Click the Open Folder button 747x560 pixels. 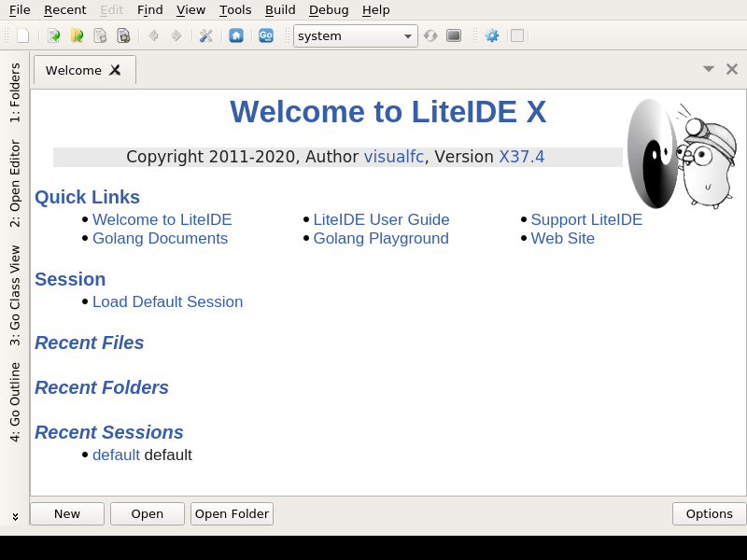[x=232, y=513]
